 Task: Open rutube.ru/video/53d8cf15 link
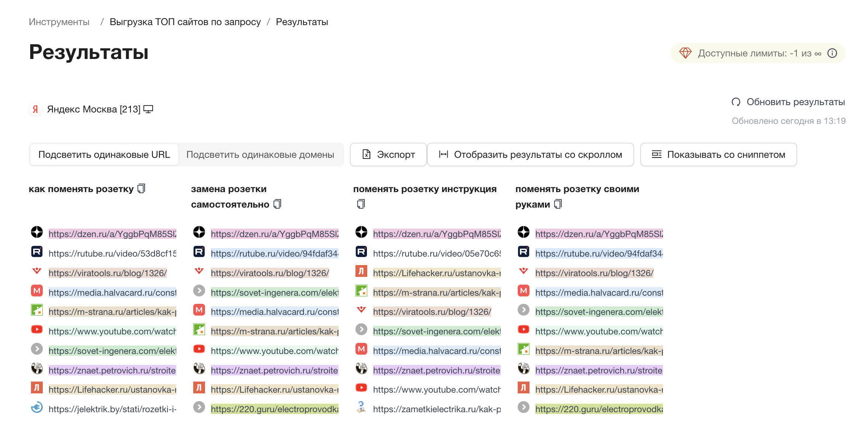pyautogui.click(x=112, y=253)
